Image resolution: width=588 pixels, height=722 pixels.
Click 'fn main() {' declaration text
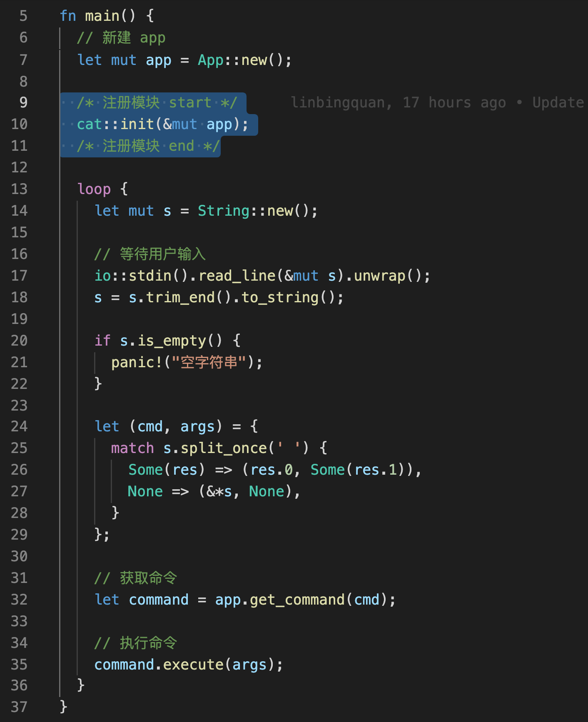(x=107, y=16)
